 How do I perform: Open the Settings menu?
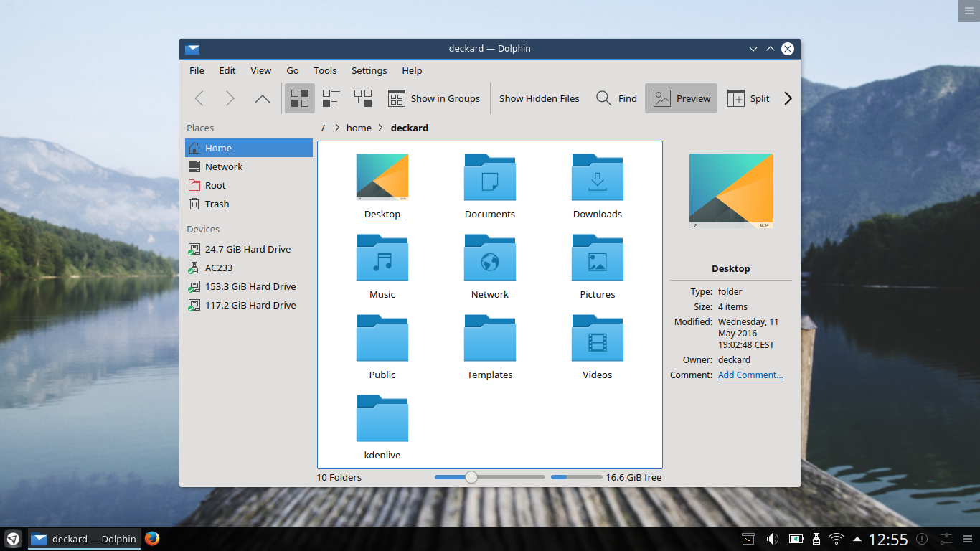click(x=369, y=70)
